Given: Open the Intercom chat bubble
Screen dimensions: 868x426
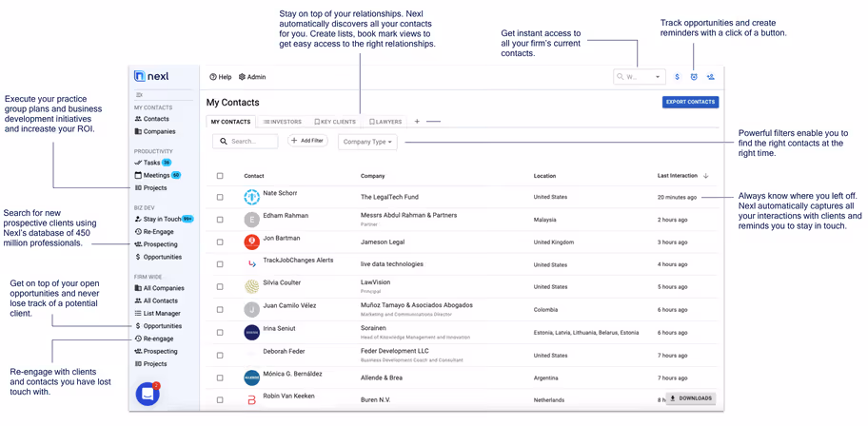Looking at the screenshot, I should (x=148, y=394).
